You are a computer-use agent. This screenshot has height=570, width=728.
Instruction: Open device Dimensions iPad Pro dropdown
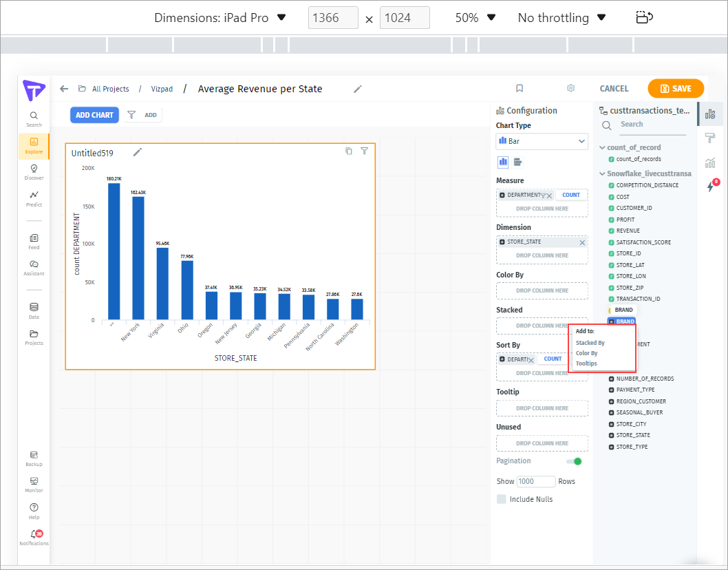[x=220, y=18]
